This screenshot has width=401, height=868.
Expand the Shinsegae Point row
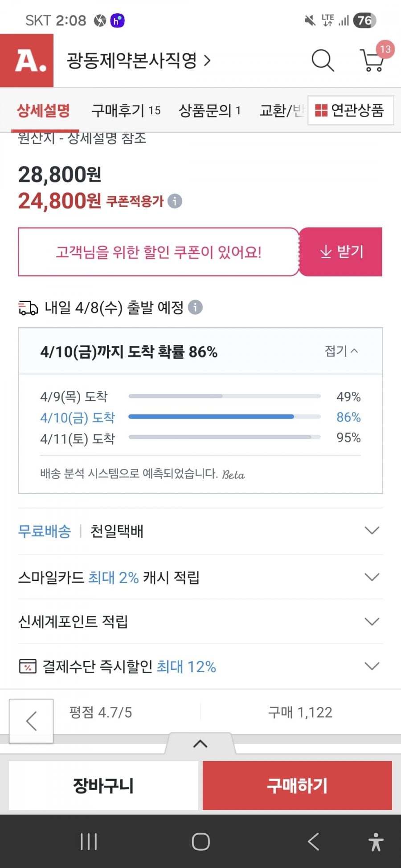372,621
